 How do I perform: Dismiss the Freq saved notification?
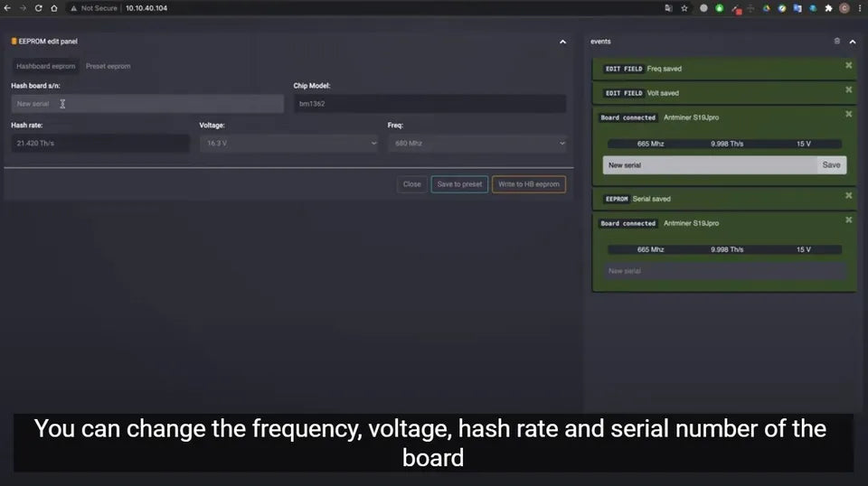pyautogui.click(x=848, y=66)
